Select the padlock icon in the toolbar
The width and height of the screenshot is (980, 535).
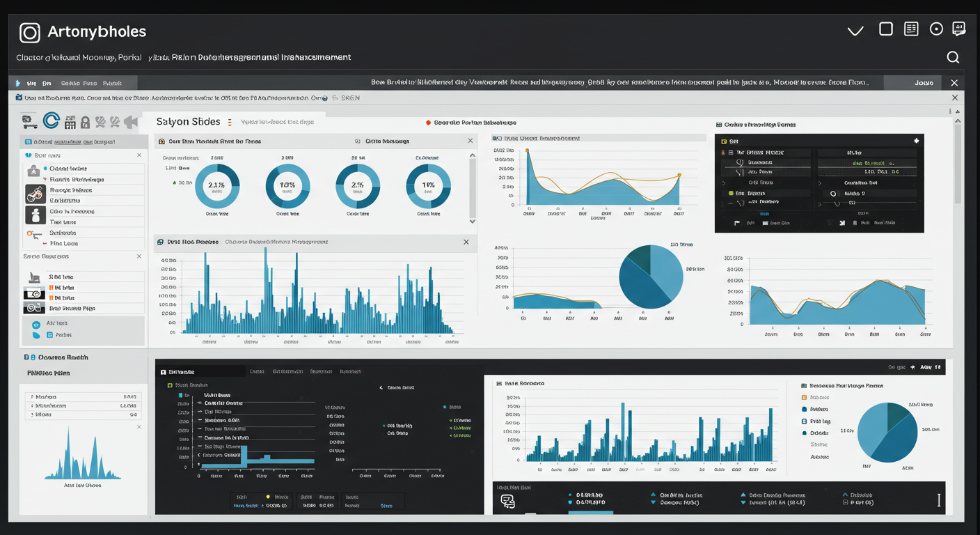coord(85,123)
